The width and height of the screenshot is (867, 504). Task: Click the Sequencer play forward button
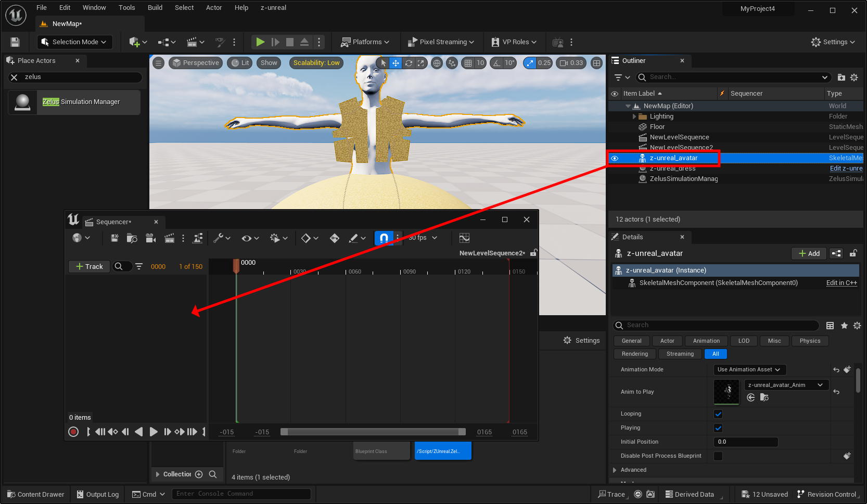[x=153, y=432]
